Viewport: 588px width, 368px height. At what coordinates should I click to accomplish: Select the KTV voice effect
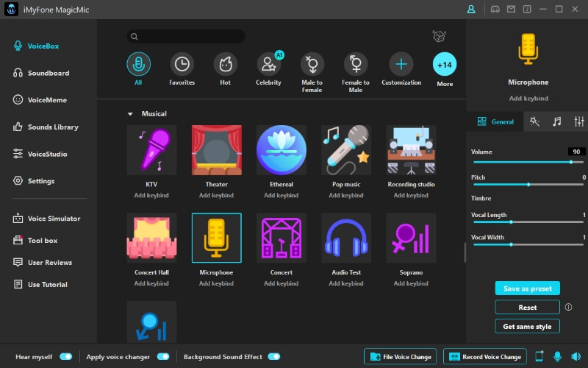(151, 150)
